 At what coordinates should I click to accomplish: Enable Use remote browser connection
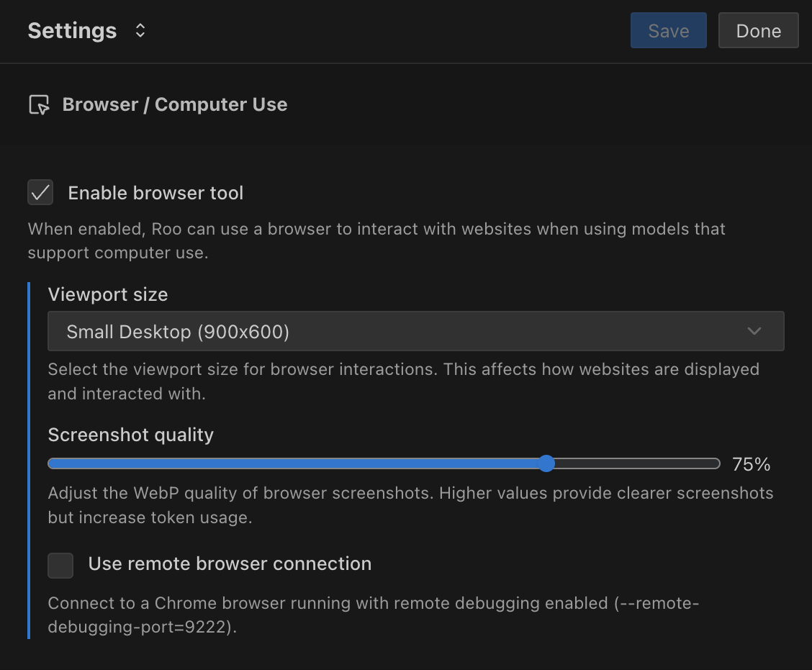point(60,566)
